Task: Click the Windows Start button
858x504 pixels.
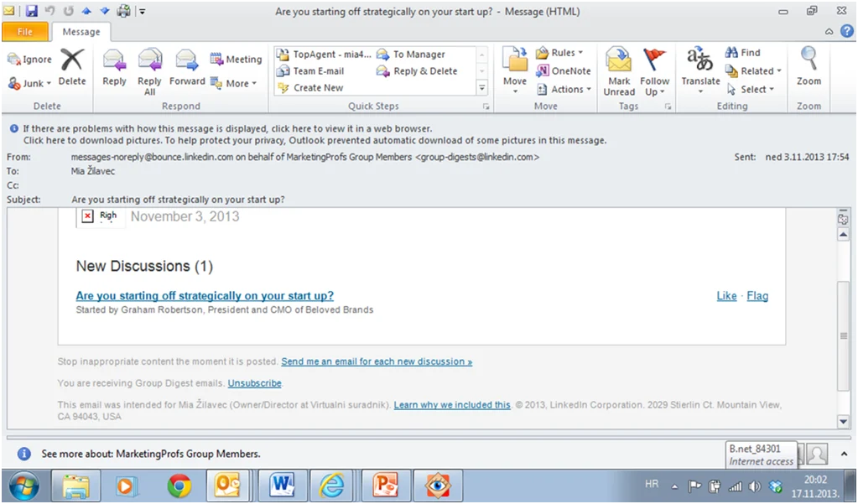Action: coord(23,486)
